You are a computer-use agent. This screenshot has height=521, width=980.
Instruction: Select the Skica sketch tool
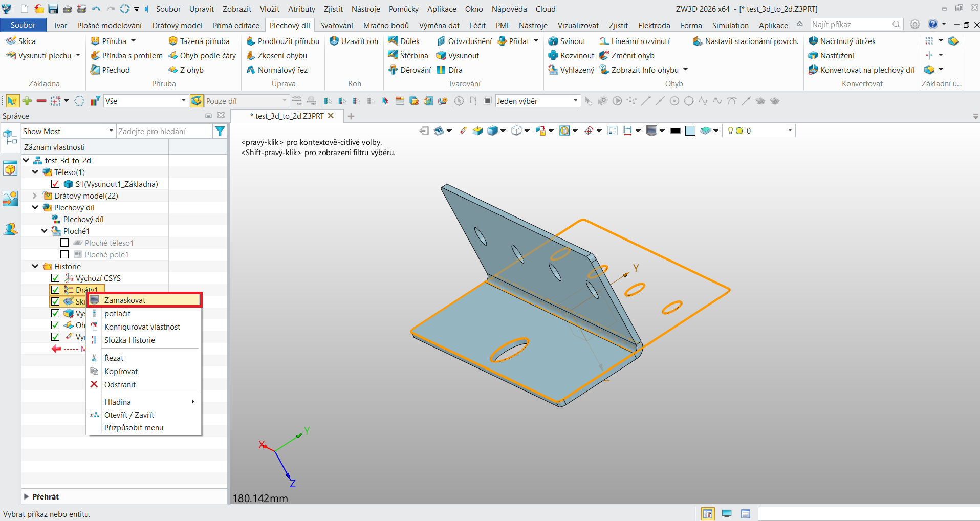(x=21, y=41)
